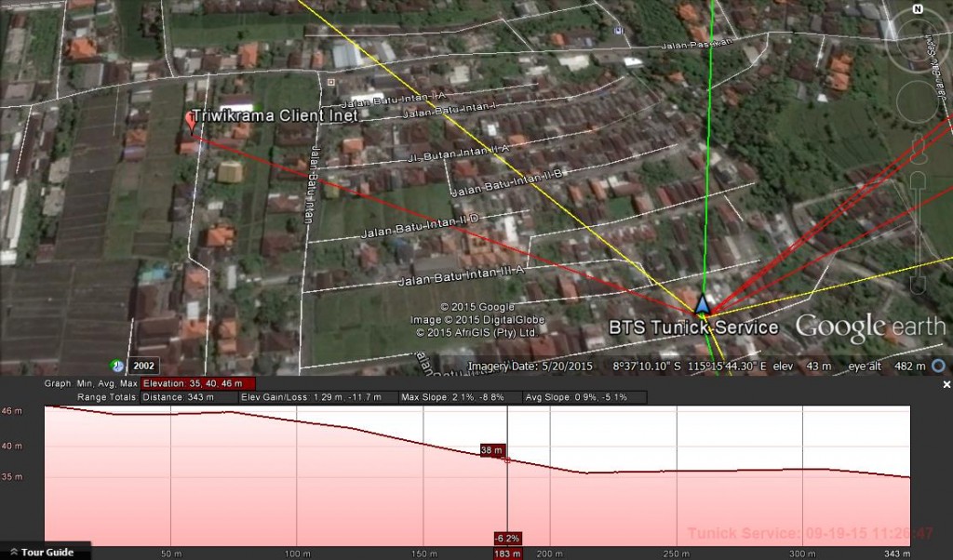Click the Avg Slope value
The height and width of the screenshot is (560, 953).
[x=584, y=397]
